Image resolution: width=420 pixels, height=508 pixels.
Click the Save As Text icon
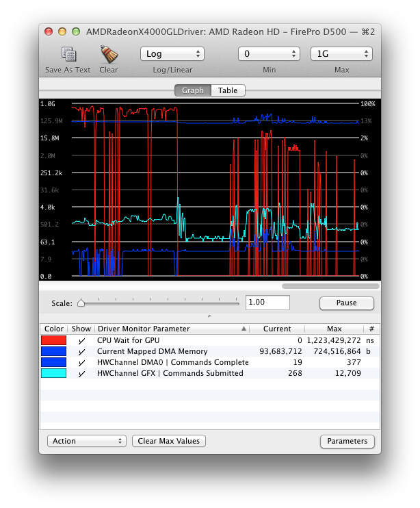tap(68, 54)
